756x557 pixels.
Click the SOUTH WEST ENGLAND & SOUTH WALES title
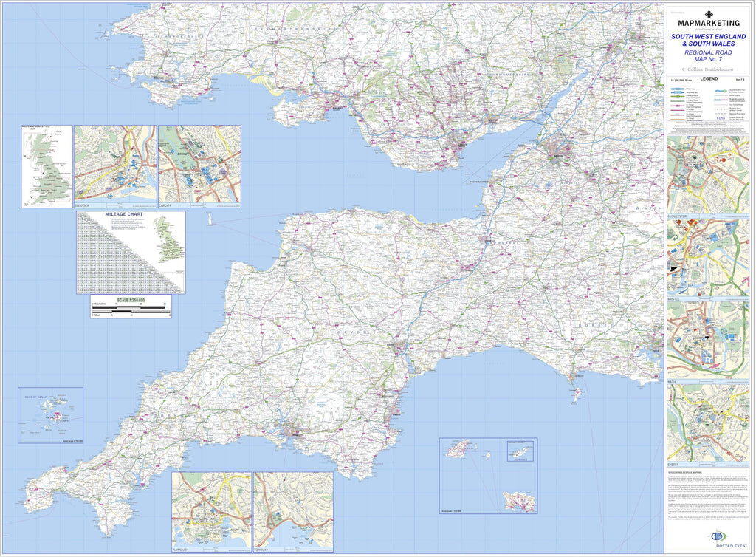[709, 40]
